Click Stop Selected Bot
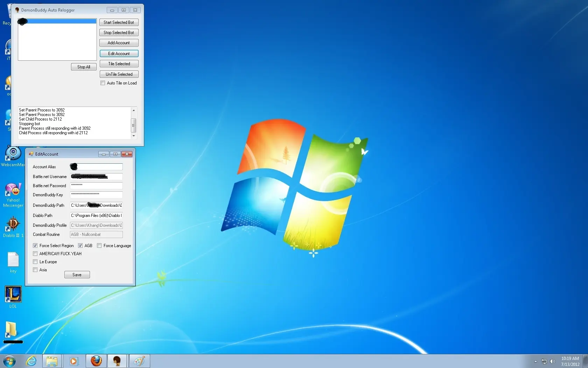This screenshot has width=588, height=368. [119, 33]
